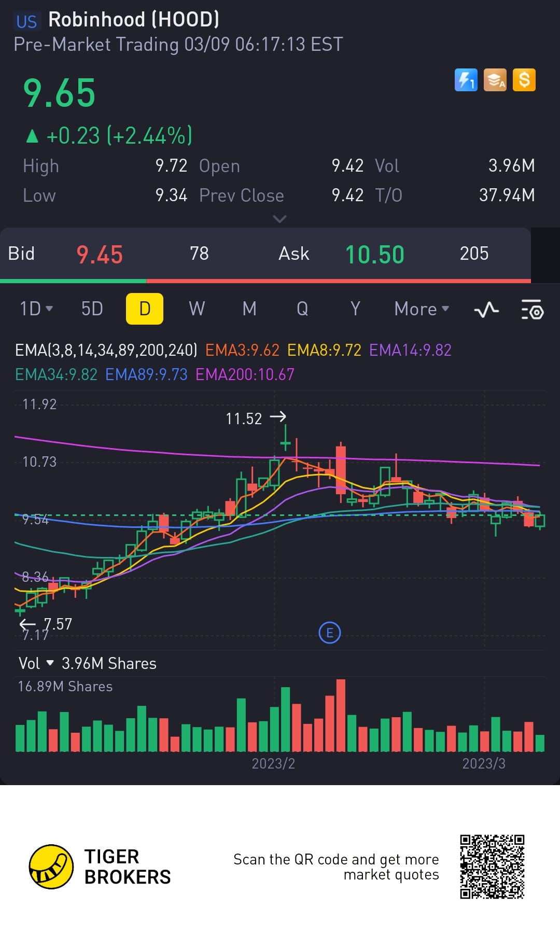Tap the 16.89M Shares axis label

pyautogui.click(x=65, y=687)
